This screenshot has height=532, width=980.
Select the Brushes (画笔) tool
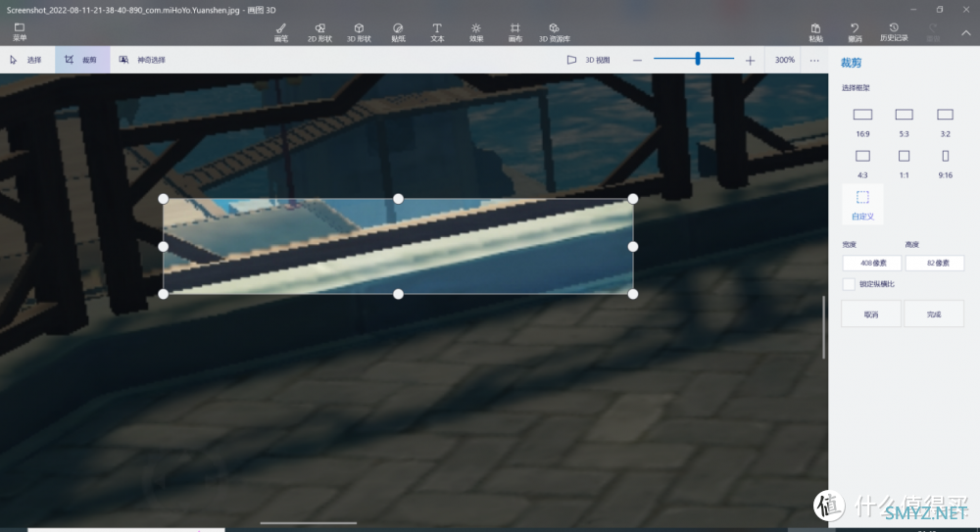281,32
